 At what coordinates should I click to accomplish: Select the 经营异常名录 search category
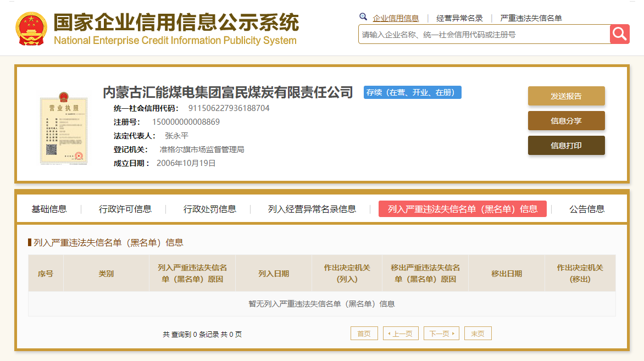click(x=459, y=18)
